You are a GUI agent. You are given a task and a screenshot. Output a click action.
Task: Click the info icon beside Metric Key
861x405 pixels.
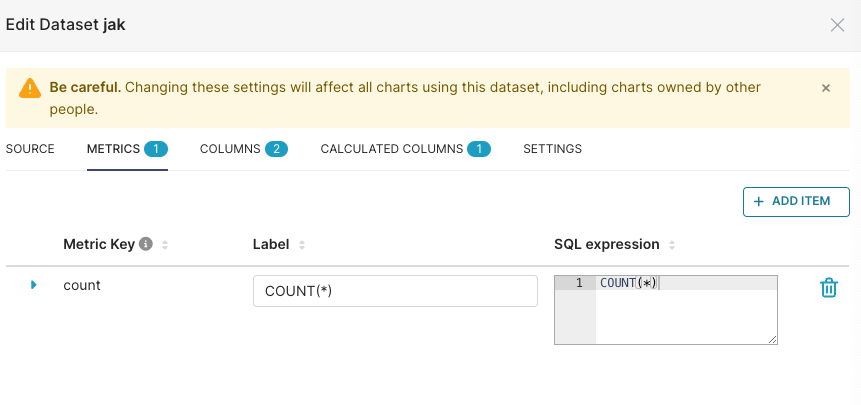pos(146,244)
